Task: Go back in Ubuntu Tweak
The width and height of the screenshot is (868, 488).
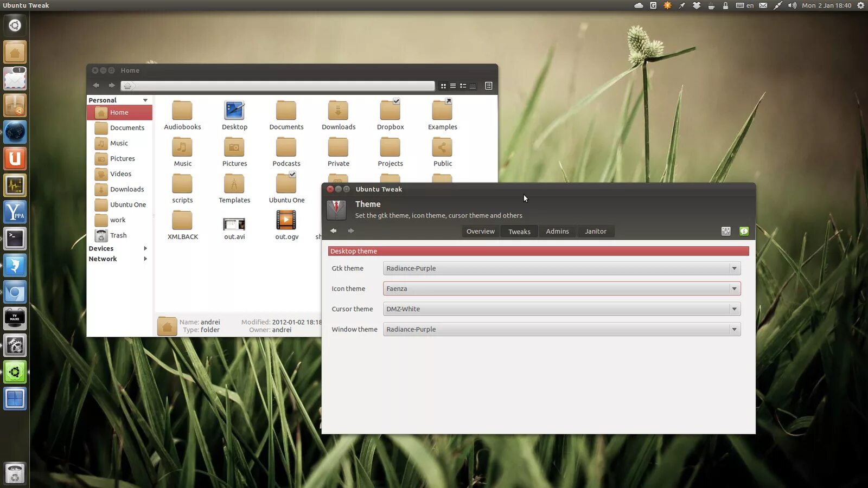Action: click(334, 231)
